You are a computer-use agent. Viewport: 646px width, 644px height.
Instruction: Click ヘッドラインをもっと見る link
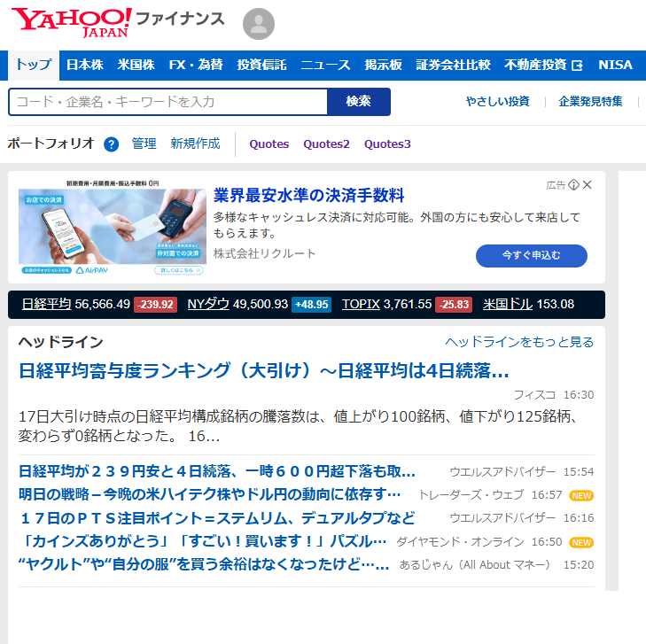tap(519, 342)
